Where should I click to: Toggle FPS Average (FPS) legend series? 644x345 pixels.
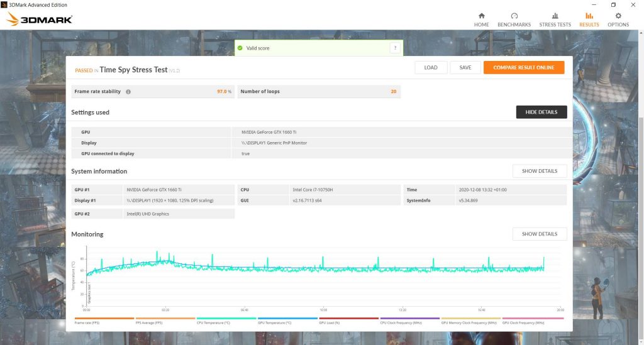165,320
